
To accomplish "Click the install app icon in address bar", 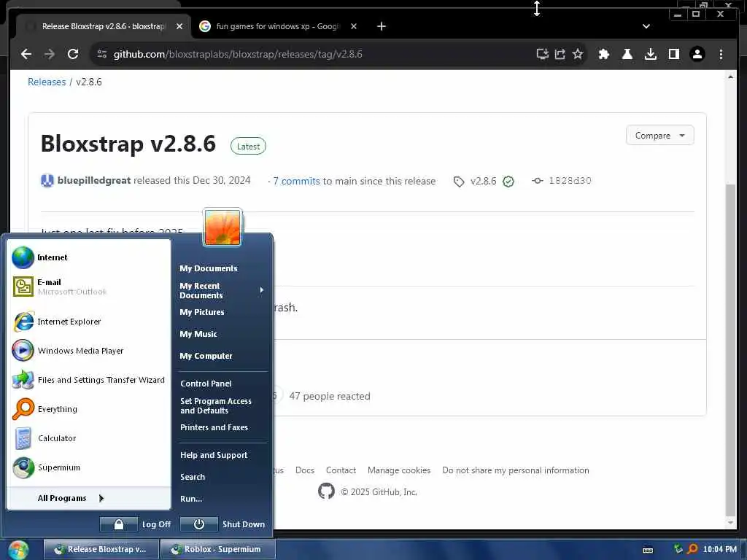I will coord(542,54).
